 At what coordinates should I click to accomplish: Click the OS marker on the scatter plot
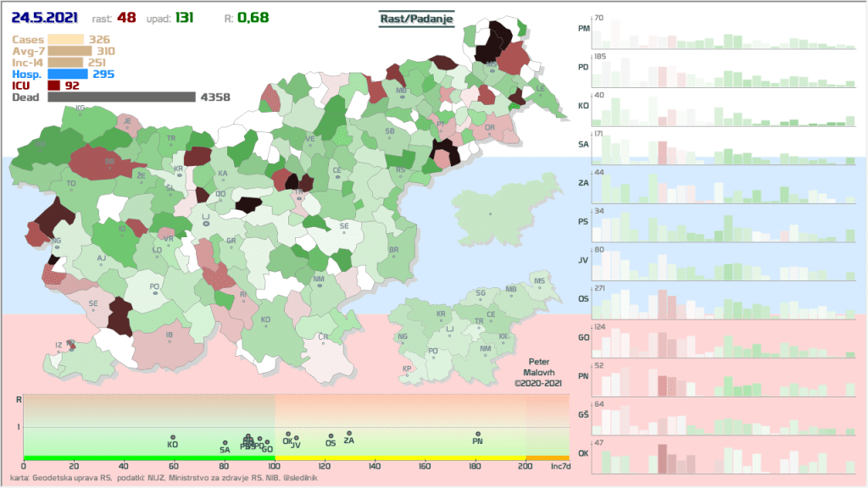(x=331, y=436)
